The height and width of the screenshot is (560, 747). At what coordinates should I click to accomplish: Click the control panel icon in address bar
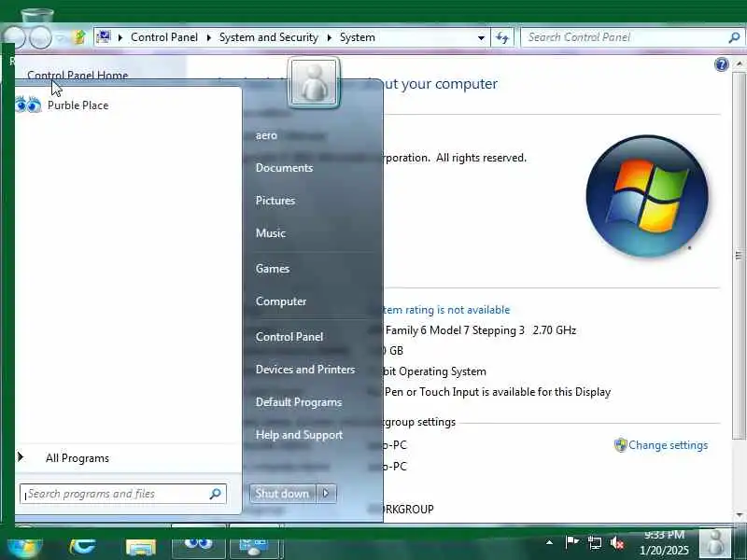tap(104, 36)
